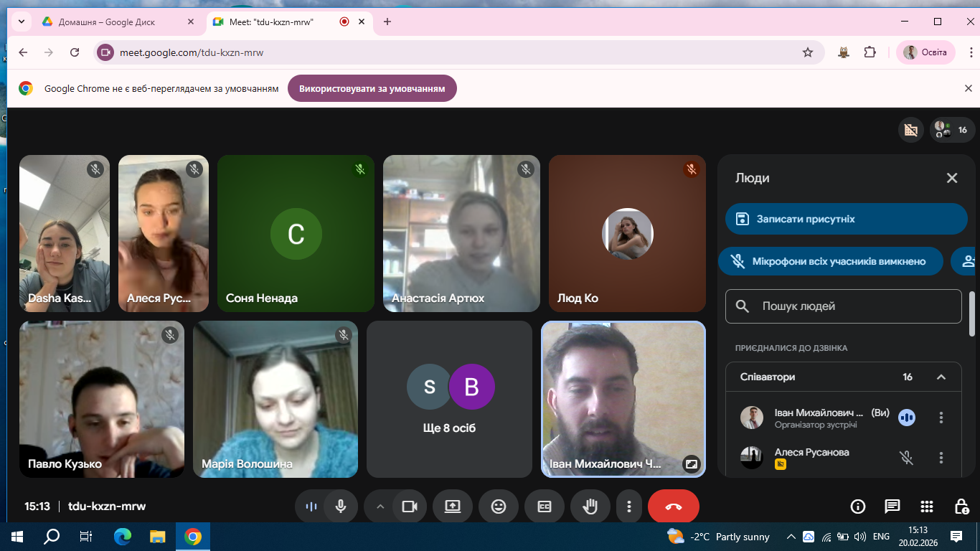The image size is (980, 551).
Task: Raise your hand
Action: tap(590, 507)
